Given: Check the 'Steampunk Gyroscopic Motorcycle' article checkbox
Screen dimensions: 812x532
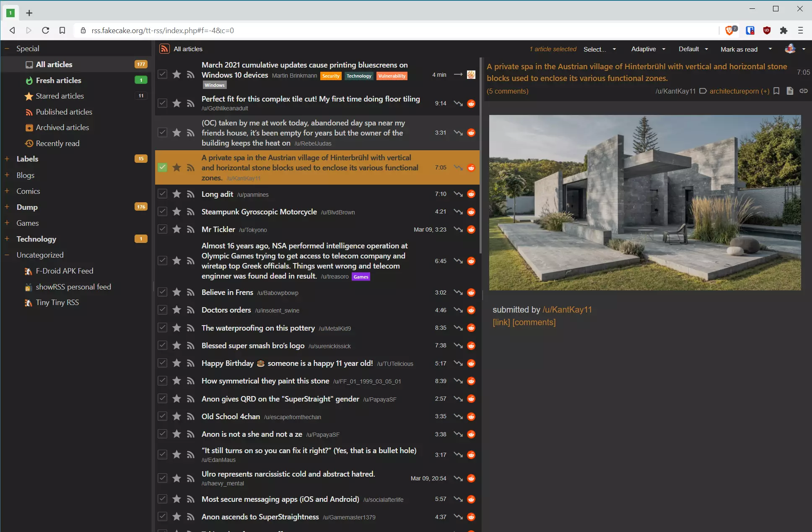Looking at the screenshot, I should (163, 211).
